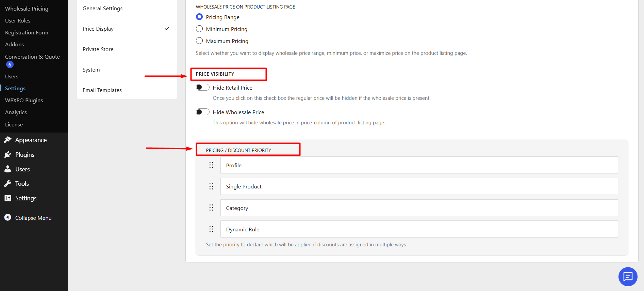This screenshot has width=644, height=291.
Task: Grab the drag handle beside Category
Action: (211, 208)
